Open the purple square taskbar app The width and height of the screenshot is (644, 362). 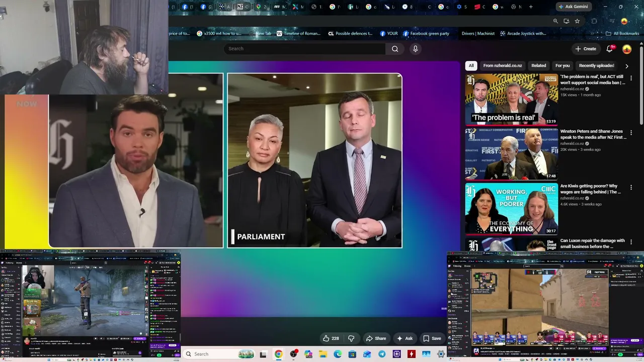coord(397,354)
